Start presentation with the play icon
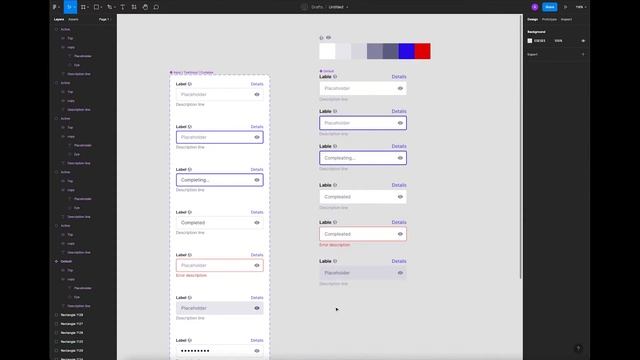 click(565, 7)
